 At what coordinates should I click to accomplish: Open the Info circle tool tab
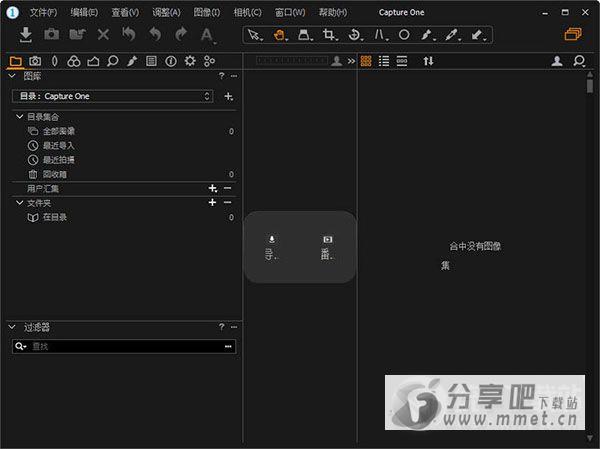click(171, 61)
